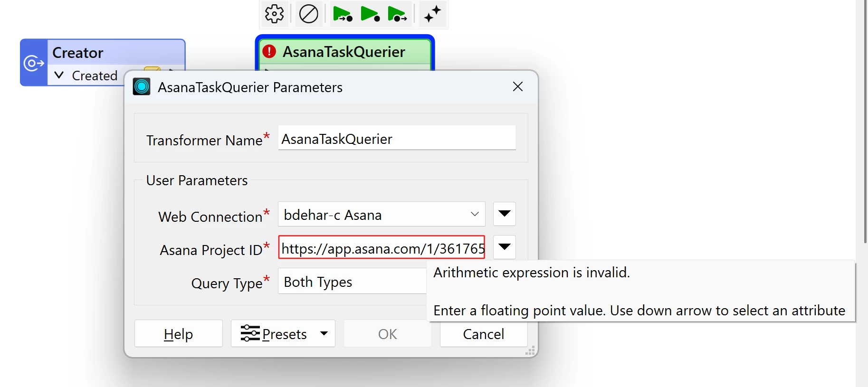
Task: Click the OK button
Action: (388, 333)
